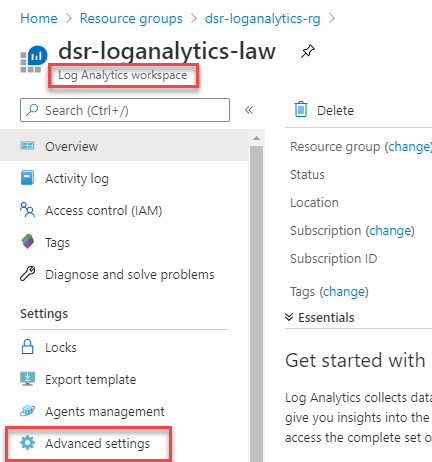
Task: Open dsr-loganalytics-rg breadcrumb link
Action: pyautogui.click(x=263, y=19)
